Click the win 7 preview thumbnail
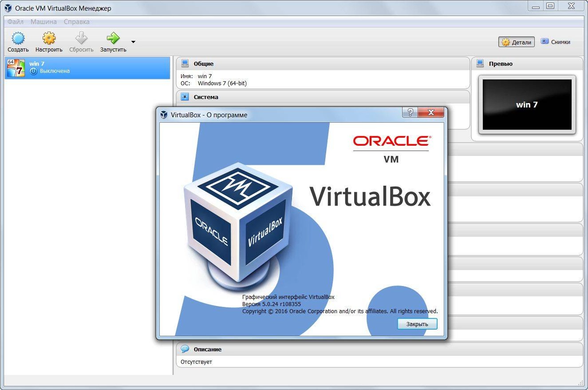 point(527,105)
